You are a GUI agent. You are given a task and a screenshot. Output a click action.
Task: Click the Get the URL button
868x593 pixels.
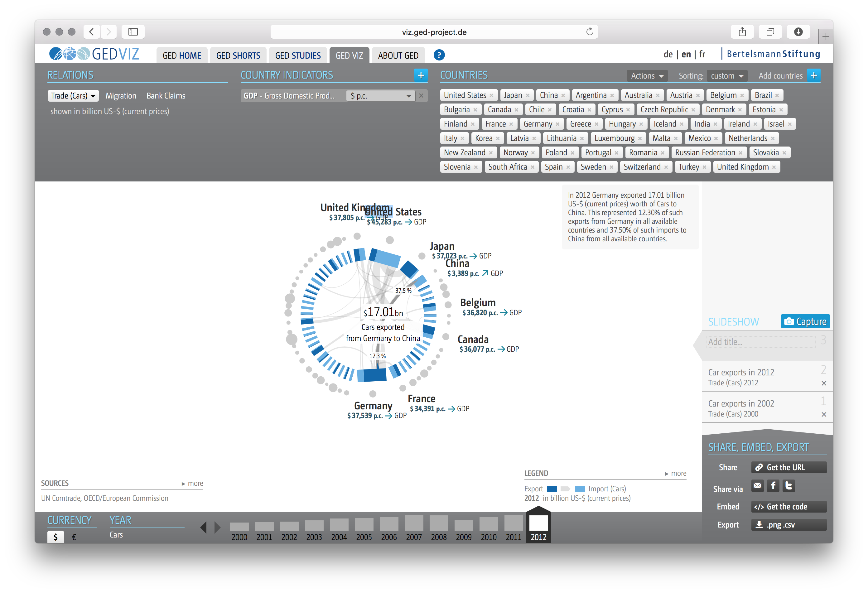788,468
